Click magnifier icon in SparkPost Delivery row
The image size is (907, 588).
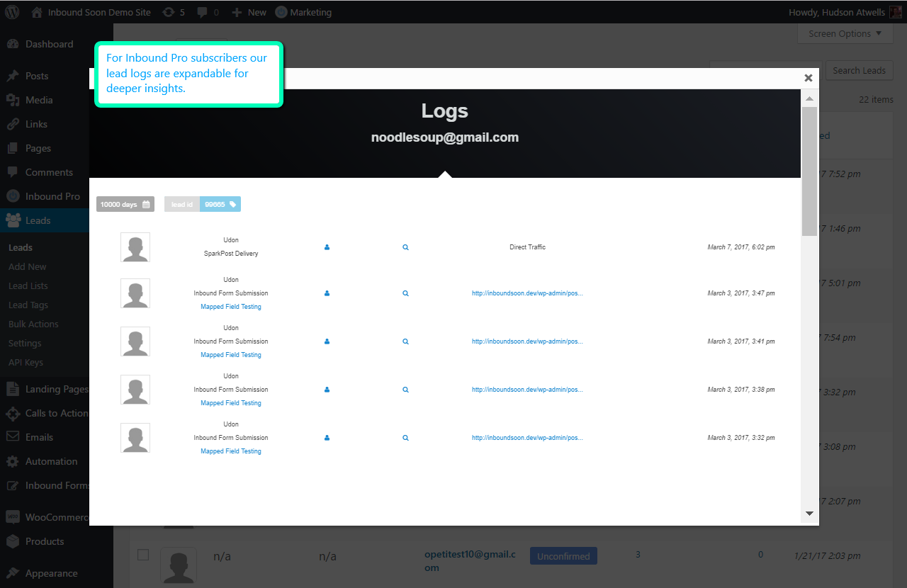[x=405, y=247]
